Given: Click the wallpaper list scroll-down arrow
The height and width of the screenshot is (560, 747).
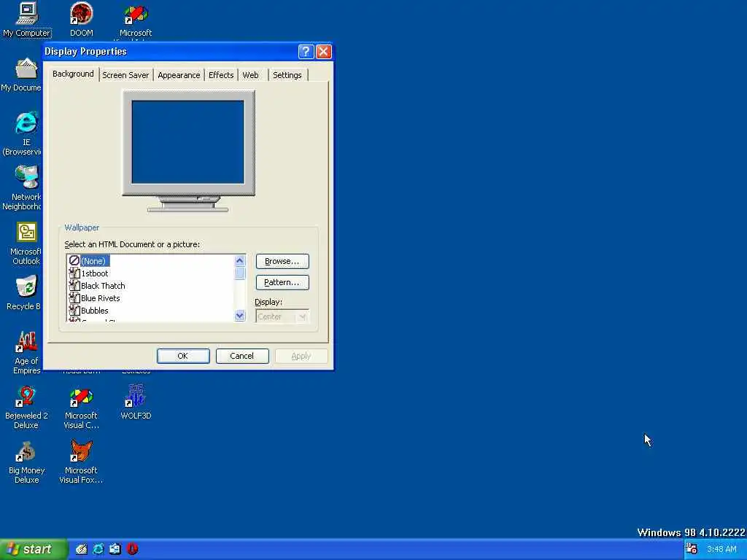Looking at the screenshot, I should [x=239, y=316].
